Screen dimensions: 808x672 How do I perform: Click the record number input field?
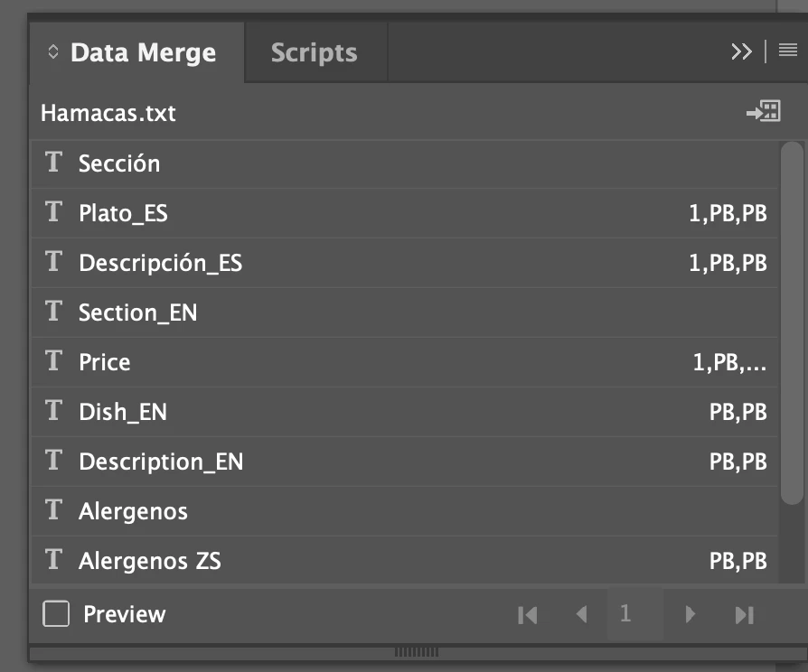pos(634,614)
